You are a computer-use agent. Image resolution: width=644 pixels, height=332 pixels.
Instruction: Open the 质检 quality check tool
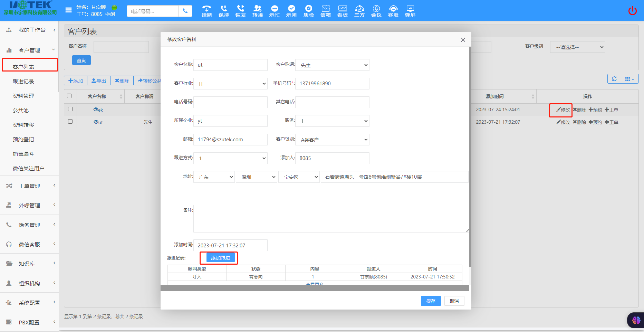(x=308, y=10)
